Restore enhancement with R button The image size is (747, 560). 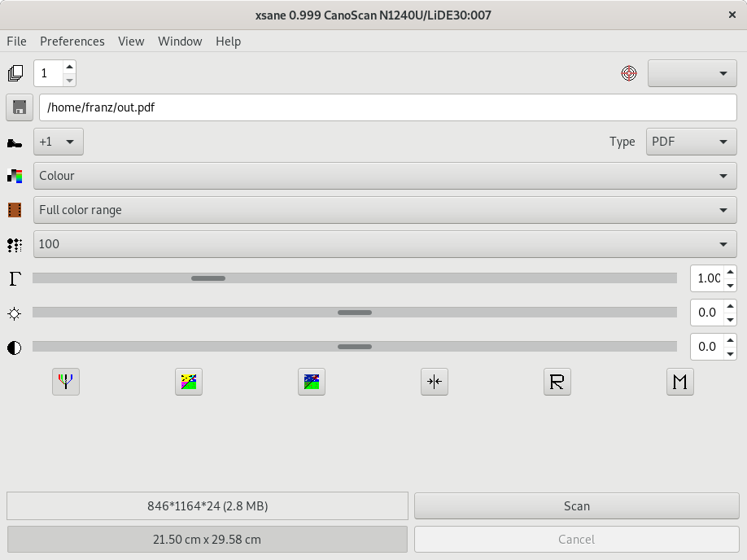click(557, 382)
